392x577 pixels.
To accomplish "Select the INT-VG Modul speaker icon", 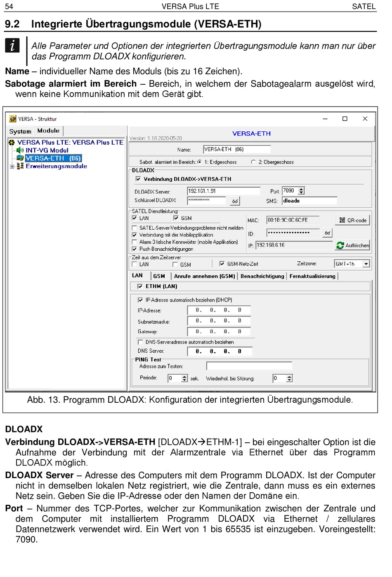I will click(20, 150).
